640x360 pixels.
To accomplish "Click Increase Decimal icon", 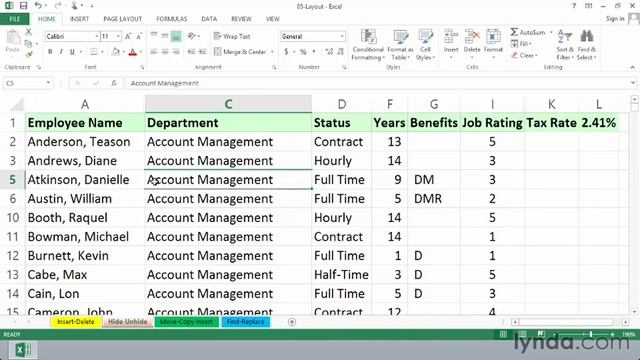I will pos(329,52).
